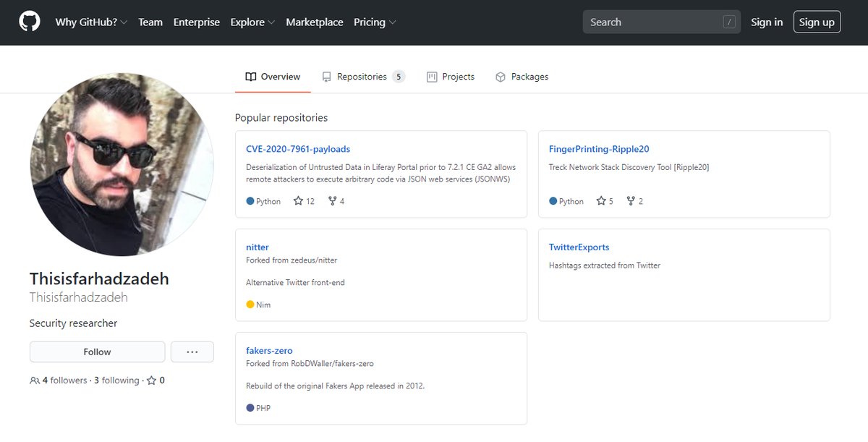Screen dimensions: 868x442
Task: Click 'Forked from zedeus/nitter' text
Action: pos(292,260)
